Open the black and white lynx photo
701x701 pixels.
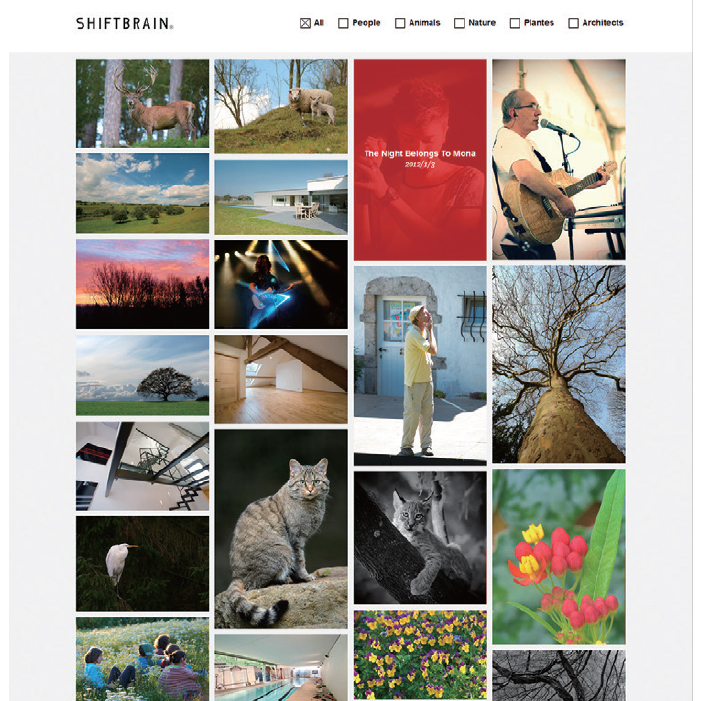(x=420, y=537)
